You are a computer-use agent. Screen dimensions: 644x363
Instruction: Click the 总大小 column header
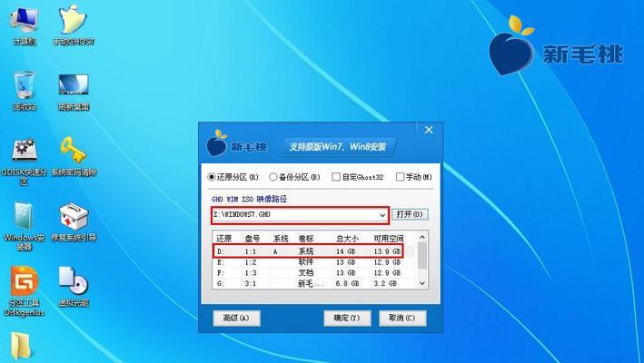[348, 239]
